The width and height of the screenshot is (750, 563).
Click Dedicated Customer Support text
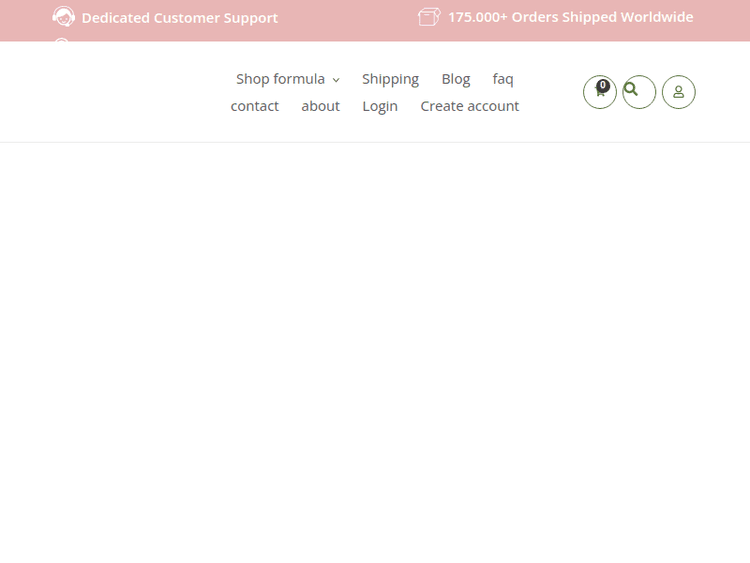180,18
